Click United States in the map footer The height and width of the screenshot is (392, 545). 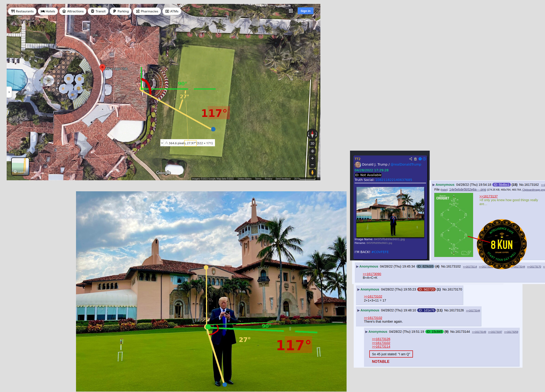[244, 179]
